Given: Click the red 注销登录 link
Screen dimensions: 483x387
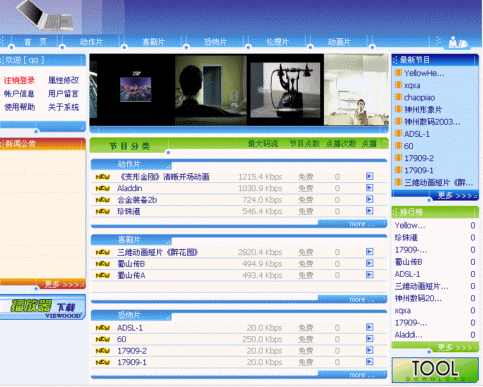Looking at the screenshot, I should tap(19, 80).
